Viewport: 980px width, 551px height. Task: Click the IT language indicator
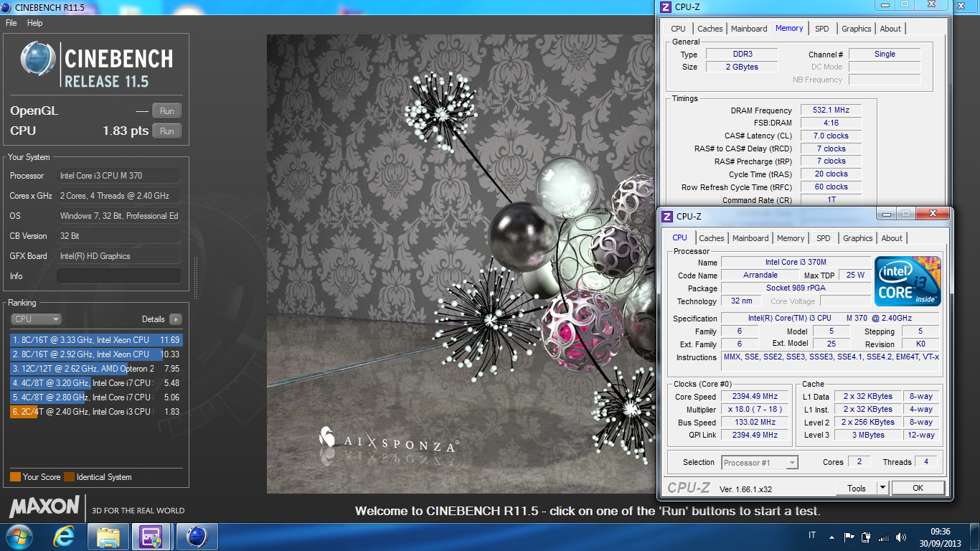point(812,536)
